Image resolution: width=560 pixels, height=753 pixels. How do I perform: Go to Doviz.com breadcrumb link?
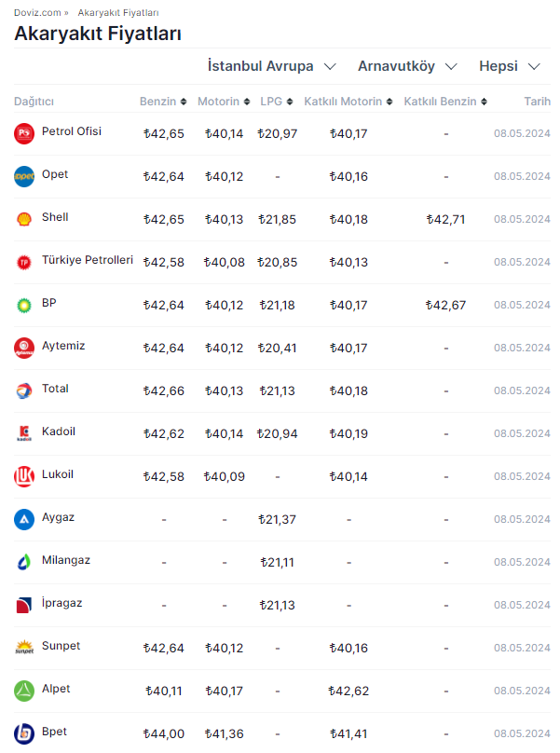click(38, 13)
